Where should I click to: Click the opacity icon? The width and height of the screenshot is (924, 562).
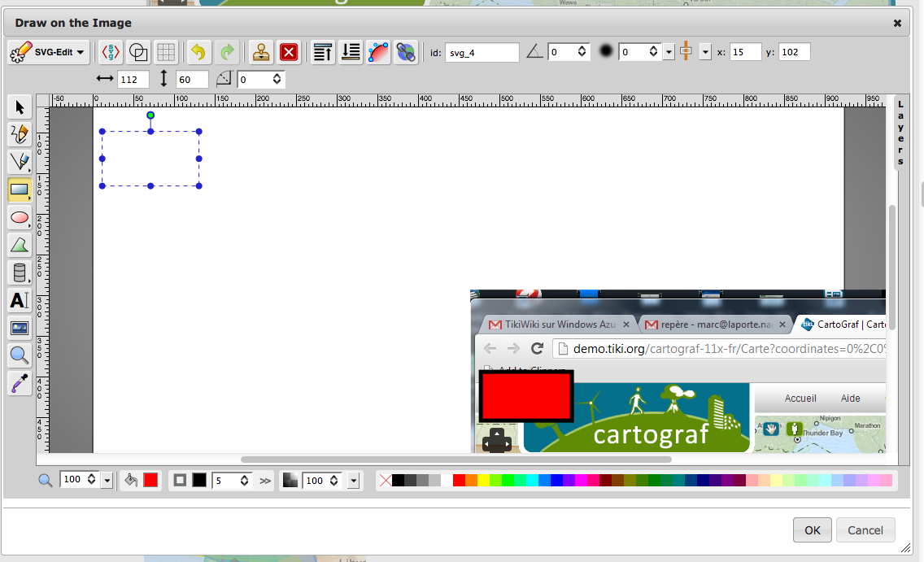click(x=290, y=480)
